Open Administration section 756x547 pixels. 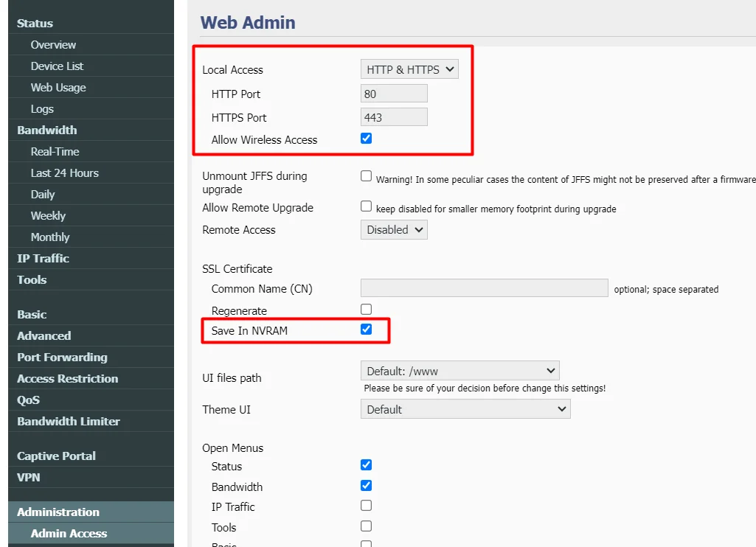tap(91, 512)
